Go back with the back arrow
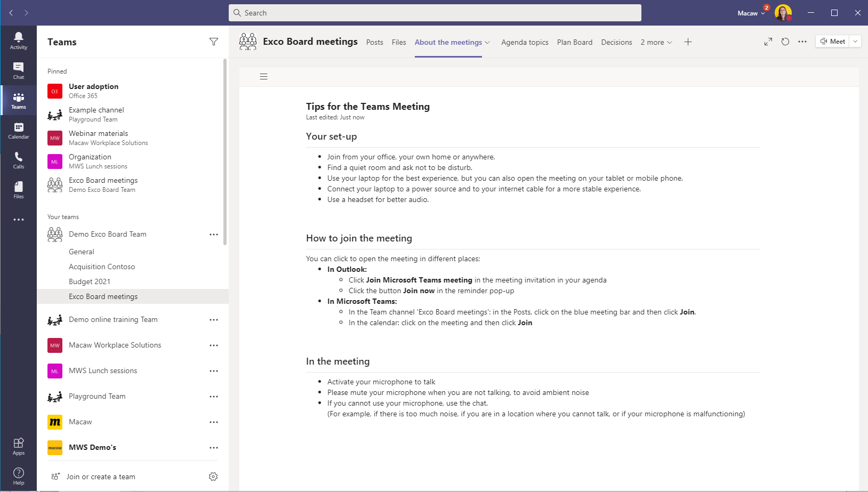This screenshot has width=868, height=492. click(11, 13)
